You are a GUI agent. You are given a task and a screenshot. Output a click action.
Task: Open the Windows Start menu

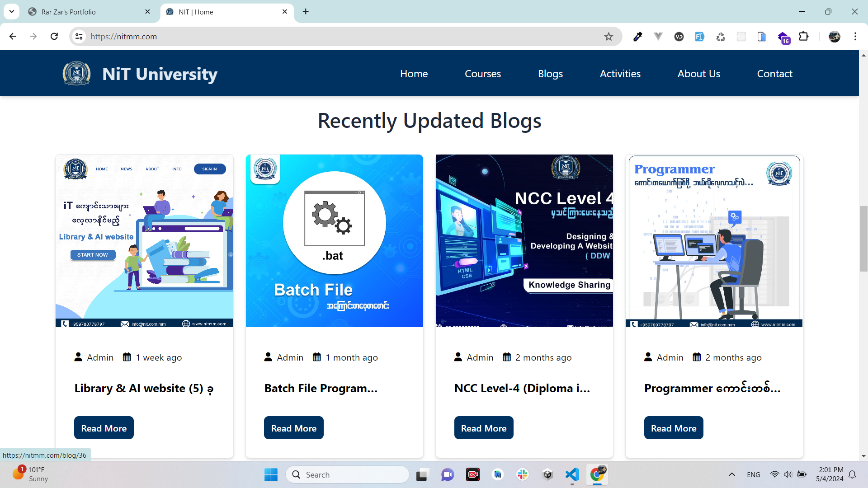pos(271,474)
